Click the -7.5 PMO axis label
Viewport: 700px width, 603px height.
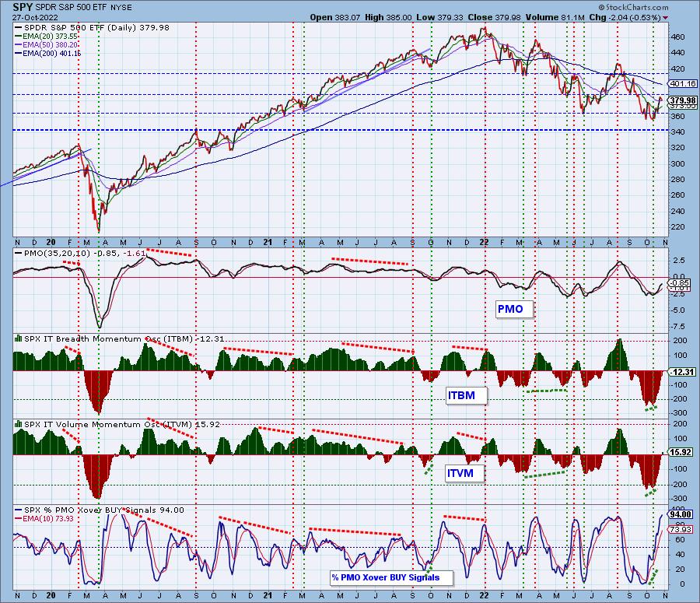678,327
